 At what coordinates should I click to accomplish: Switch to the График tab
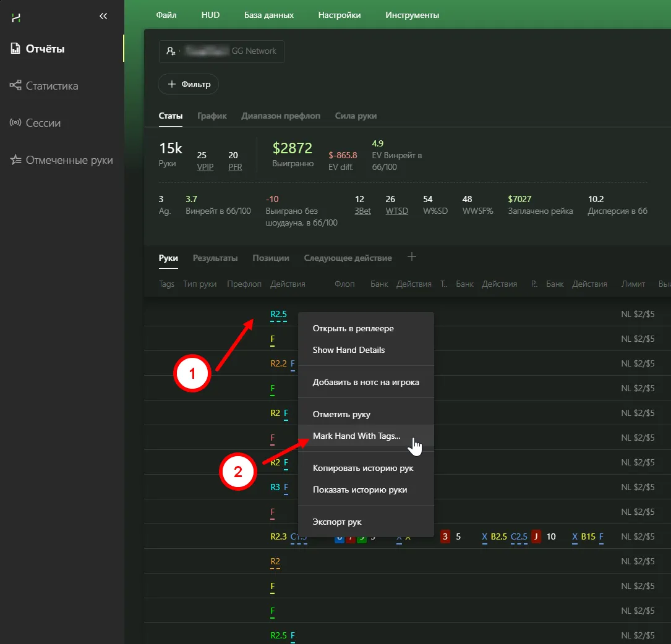pyautogui.click(x=212, y=116)
